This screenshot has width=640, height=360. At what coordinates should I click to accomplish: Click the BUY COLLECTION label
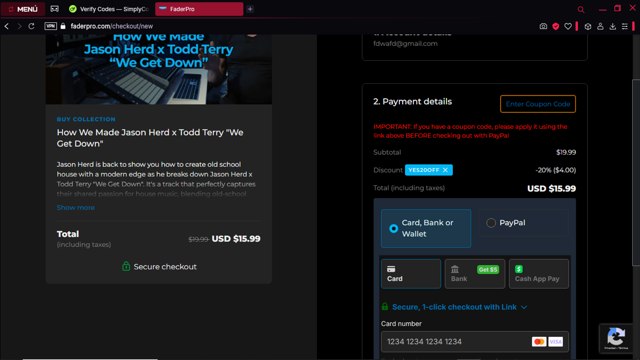tap(86, 119)
